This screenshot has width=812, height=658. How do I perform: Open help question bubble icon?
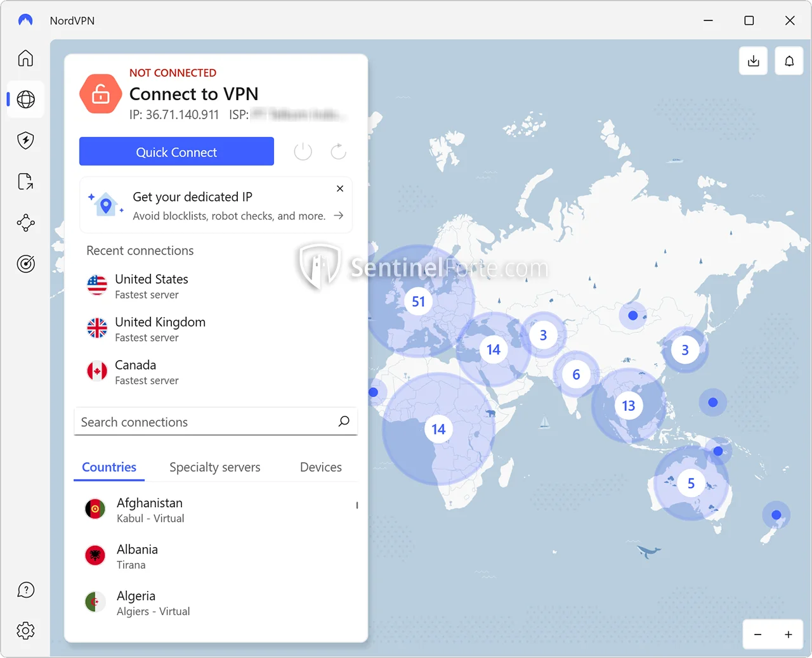point(25,590)
